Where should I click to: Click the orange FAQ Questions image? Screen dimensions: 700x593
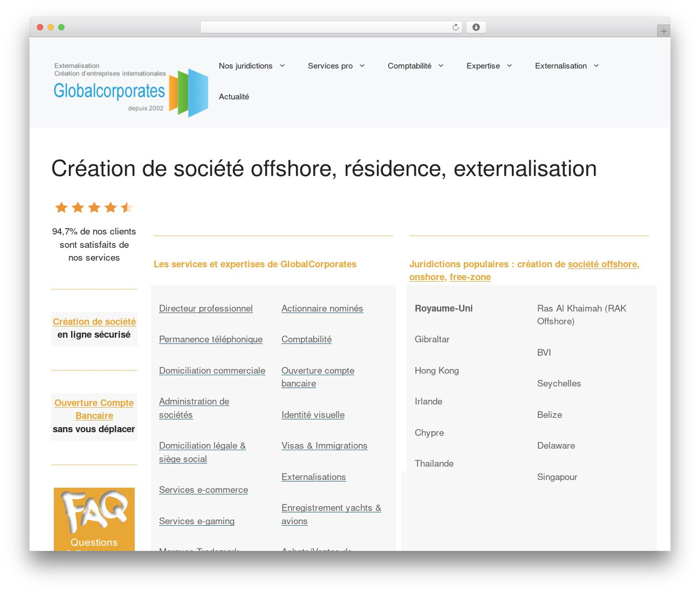(94, 519)
